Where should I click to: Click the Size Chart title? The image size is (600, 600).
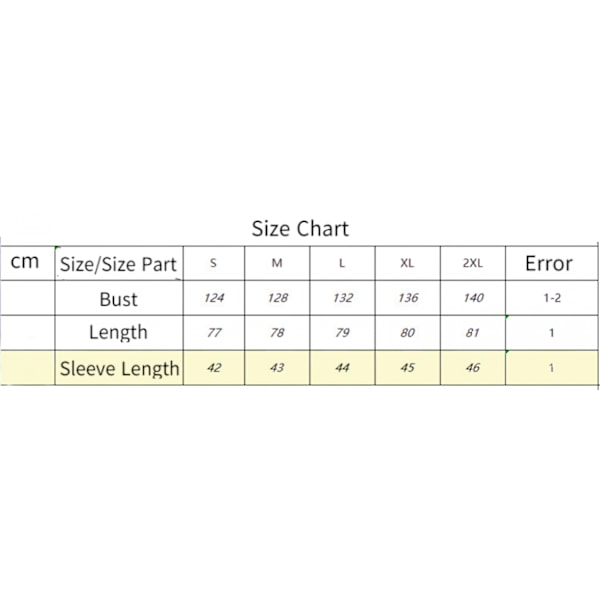pos(300,229)
